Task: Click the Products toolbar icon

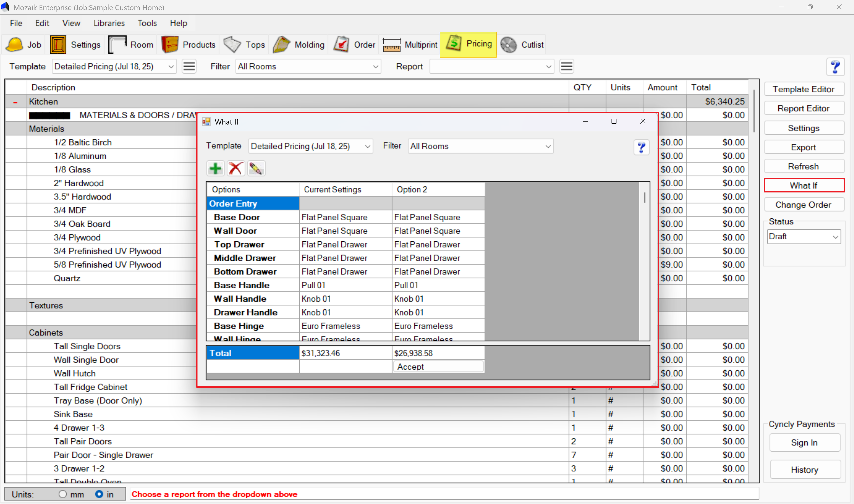Action: click(x=170, y=45)
